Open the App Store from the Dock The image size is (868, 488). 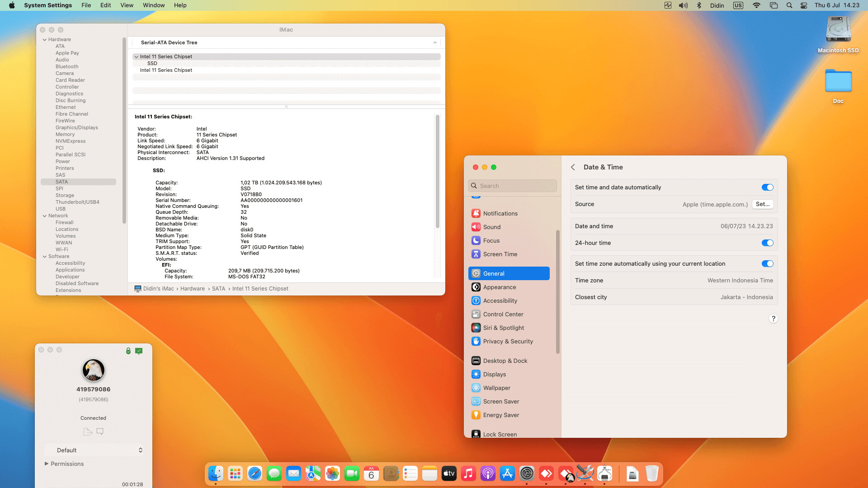pyautogui.click(x=507, y=474)
